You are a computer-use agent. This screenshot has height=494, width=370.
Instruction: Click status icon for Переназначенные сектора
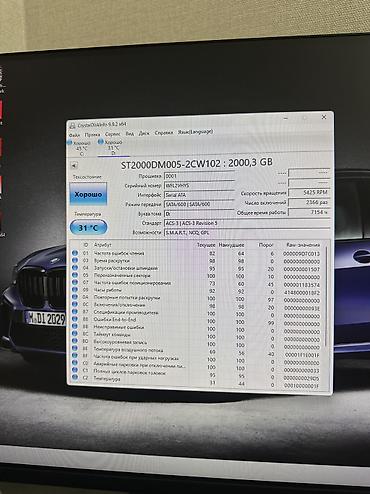pos(75,275)
